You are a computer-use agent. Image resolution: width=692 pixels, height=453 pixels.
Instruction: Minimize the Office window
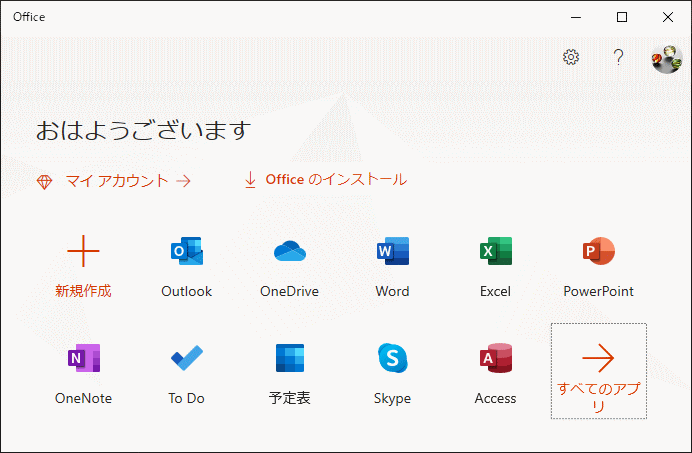coord(576,17)
